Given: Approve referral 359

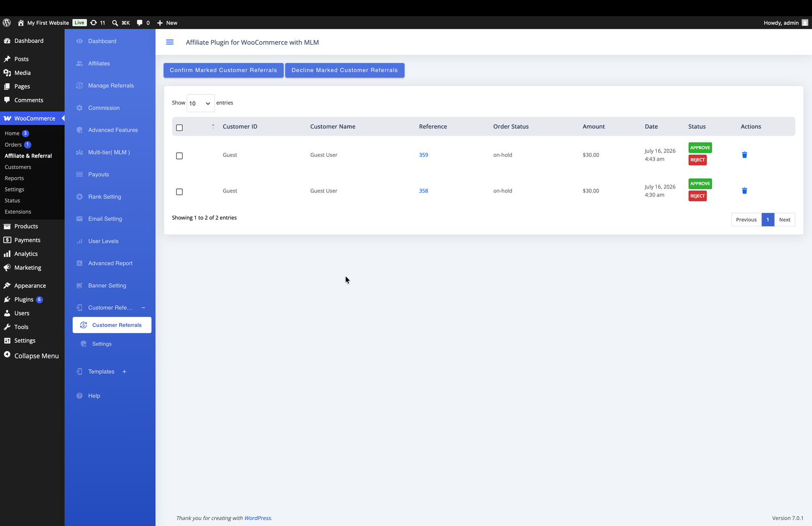Looking at the screenshot, I should point(700,148).
